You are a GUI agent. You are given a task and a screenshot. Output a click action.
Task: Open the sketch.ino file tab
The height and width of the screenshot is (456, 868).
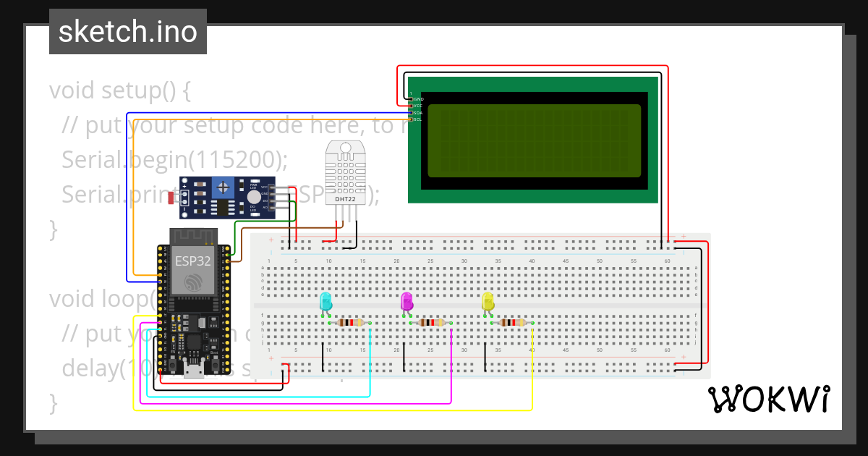click(127, 32)
